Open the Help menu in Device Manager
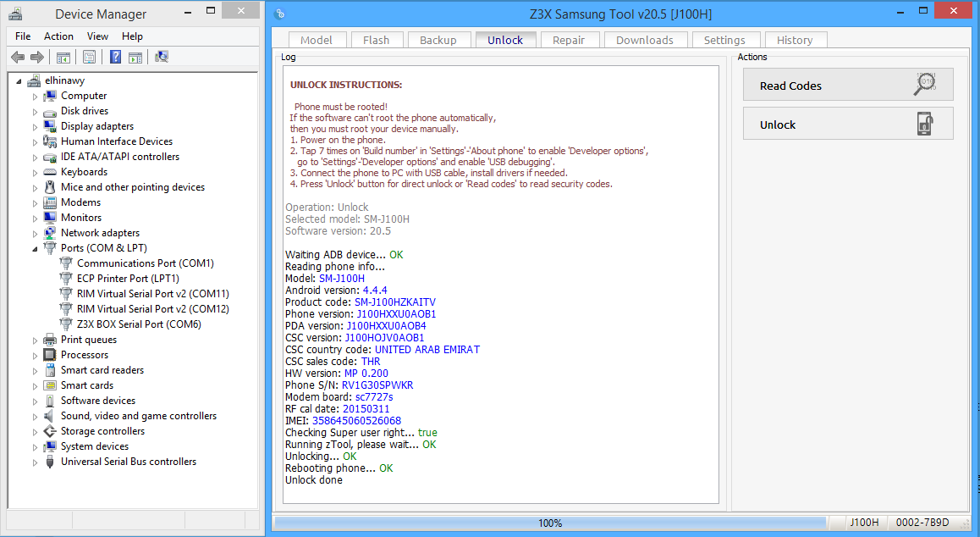Screen dimensions: 980x537 133,36
